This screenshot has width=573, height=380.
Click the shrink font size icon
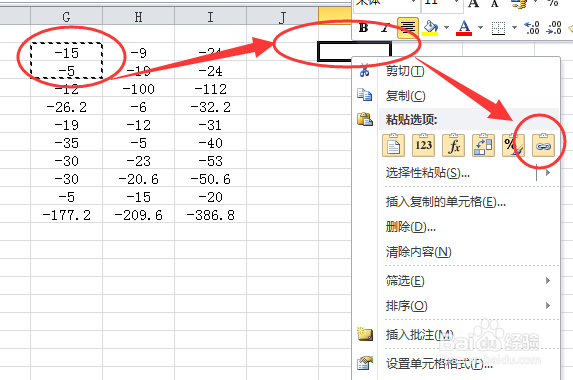click(494, 4)
